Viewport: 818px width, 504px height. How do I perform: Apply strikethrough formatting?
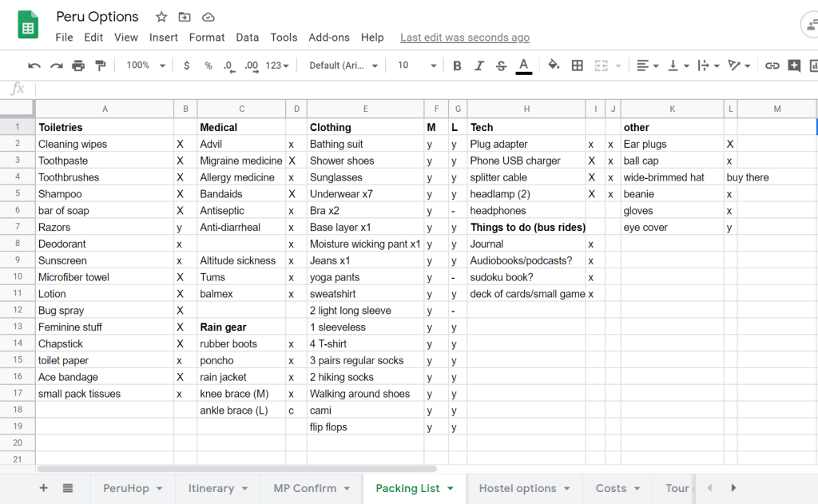pyautogui.click(x=501, y=65)
